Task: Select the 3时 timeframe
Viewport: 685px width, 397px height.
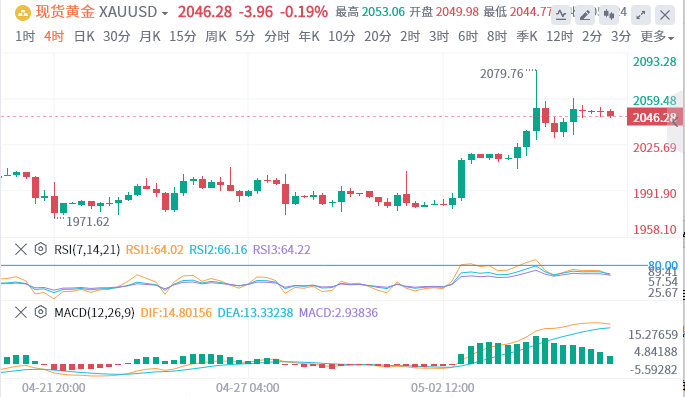Action: [439, 37]
